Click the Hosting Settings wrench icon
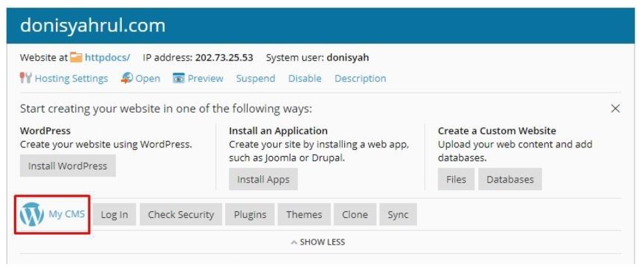This screenshot has width=644, height=274. coord(25,78)
